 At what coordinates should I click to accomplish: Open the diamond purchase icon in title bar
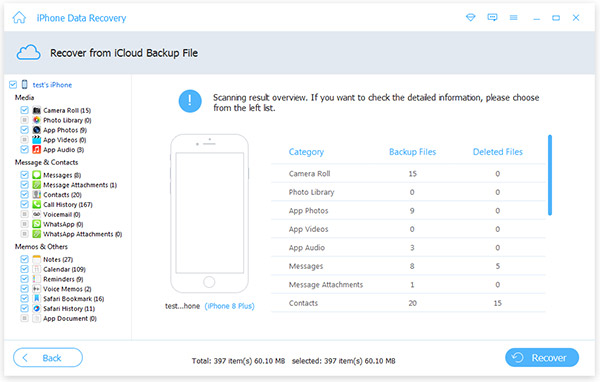click(471, 18)
